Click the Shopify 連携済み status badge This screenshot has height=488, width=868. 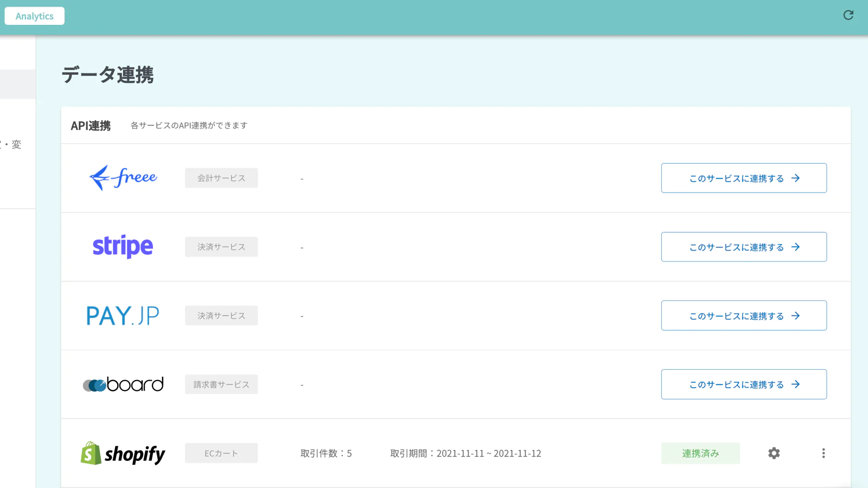pyautogui.click(x=700, y=453)
